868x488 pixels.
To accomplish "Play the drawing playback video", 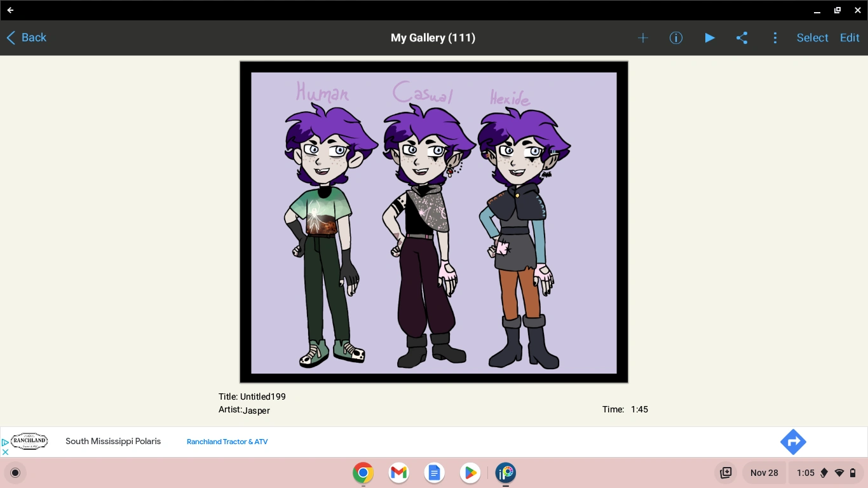I will pyautogui.click(x=709, y=37).
